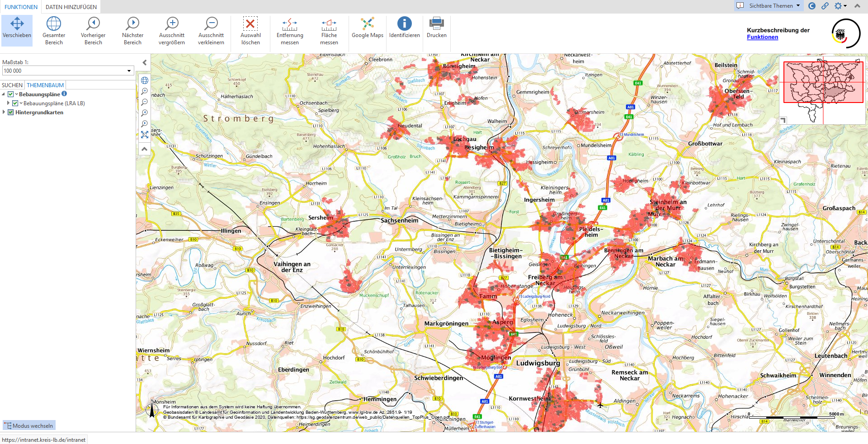Click the overview minimap thumbnail
This screenshot has height=444, width=868.
coord(822,89)
